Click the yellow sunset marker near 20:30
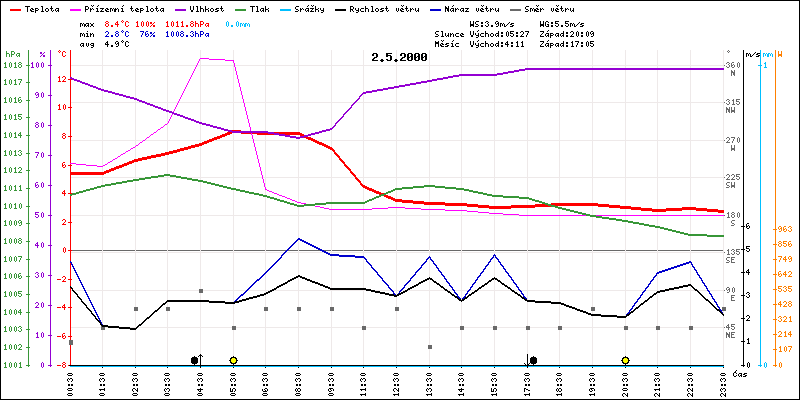 point(625,360)
